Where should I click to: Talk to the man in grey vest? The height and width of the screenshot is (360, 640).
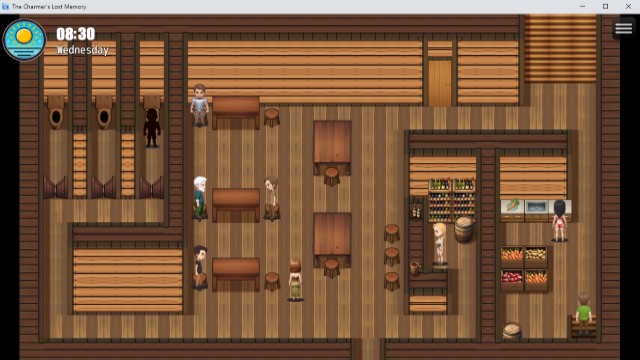[200, 105]
